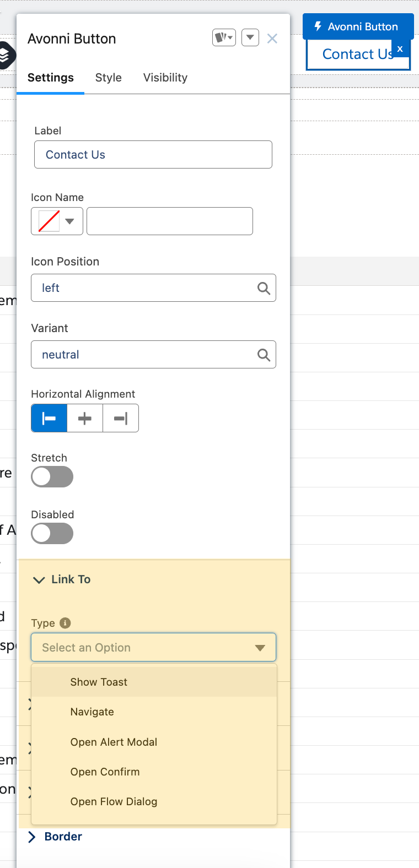Click the Label text input field
The image size is (419, 868).
153,155
